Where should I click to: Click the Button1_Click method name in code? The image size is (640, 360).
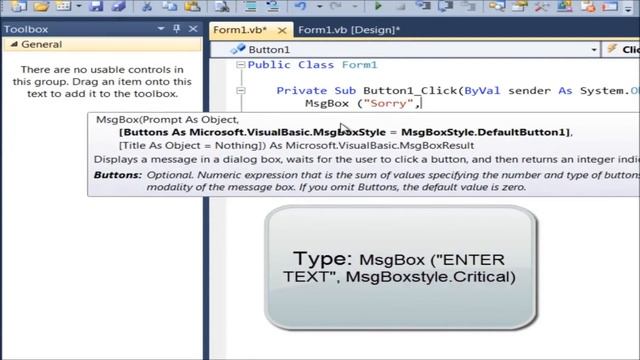[410, 91]
